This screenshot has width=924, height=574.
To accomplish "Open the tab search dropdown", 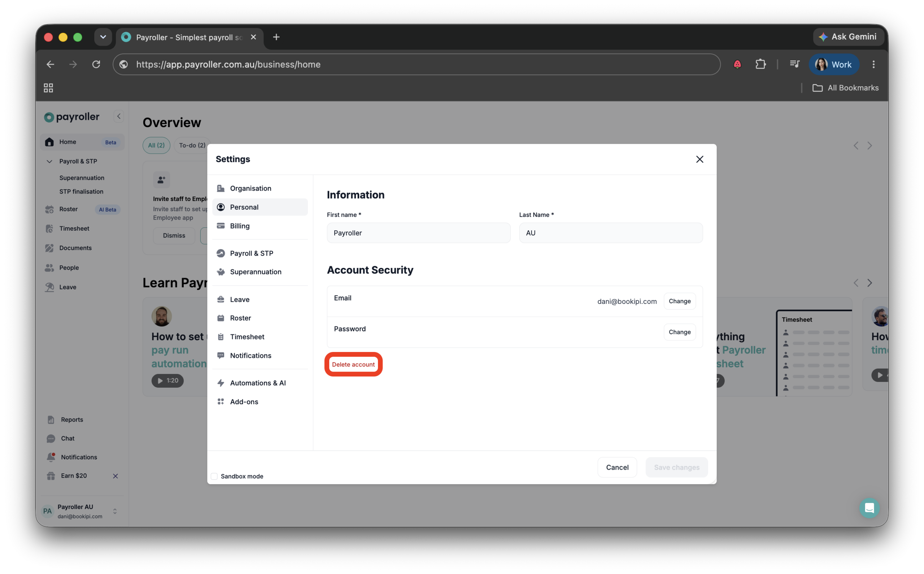I will (x=103, y=37).
